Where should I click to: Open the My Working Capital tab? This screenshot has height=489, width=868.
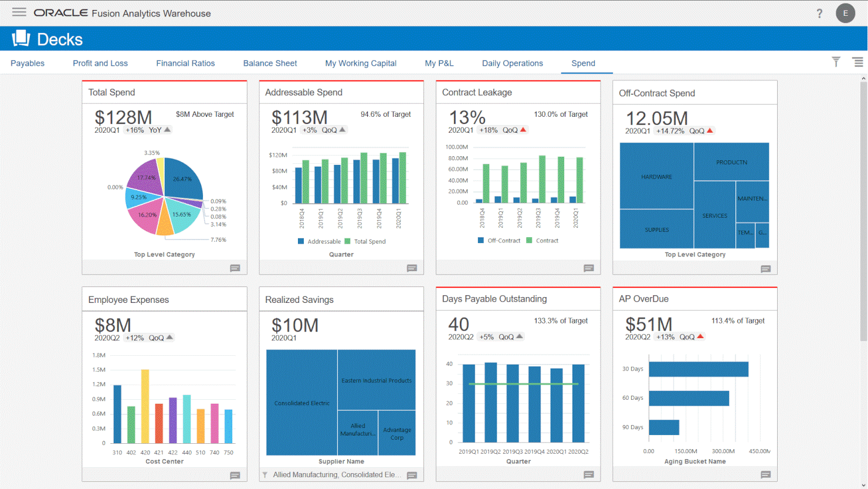[x=361, y=63]
